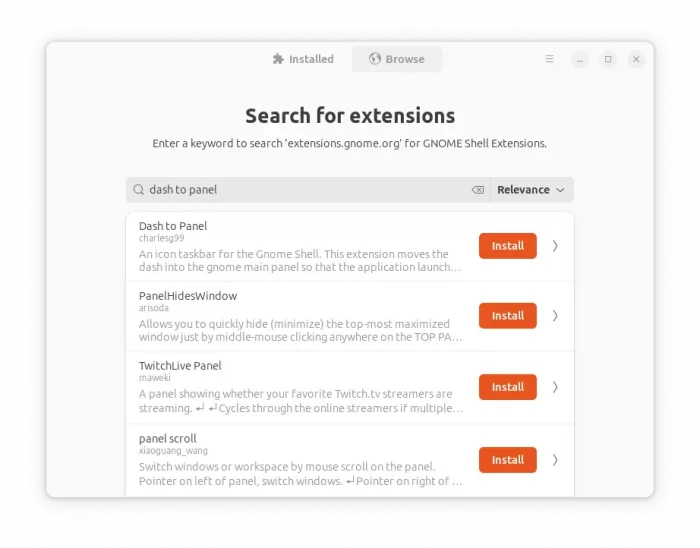Maximize the Extension Manager window
This screenshot has width=700, height=548.
(x=608, y=60)
